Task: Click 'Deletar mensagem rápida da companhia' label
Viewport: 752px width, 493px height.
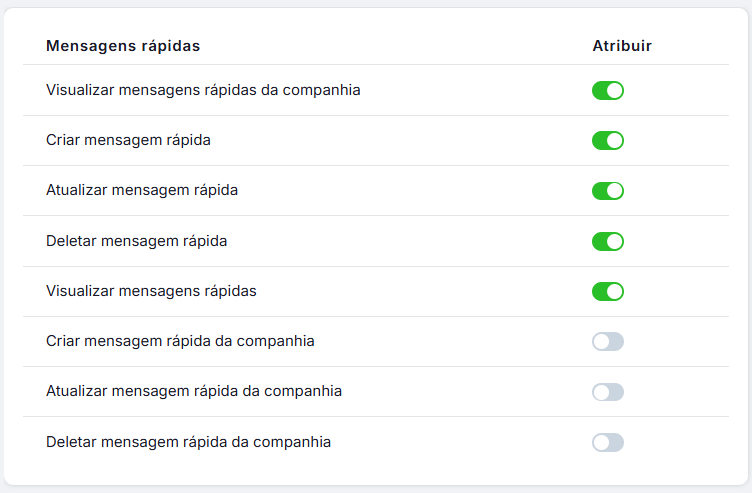Action: (x=188, y=441)
